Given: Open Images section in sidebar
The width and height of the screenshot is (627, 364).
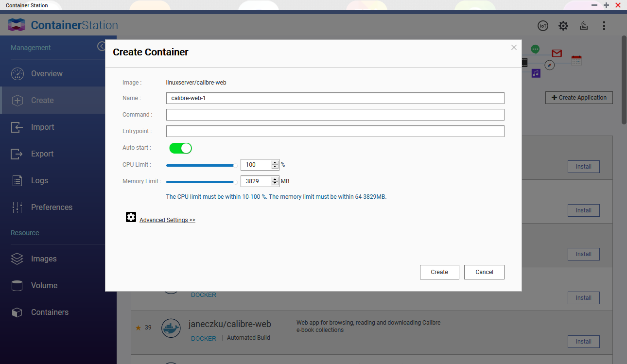Looking at the screenshot, I should 44,259.
